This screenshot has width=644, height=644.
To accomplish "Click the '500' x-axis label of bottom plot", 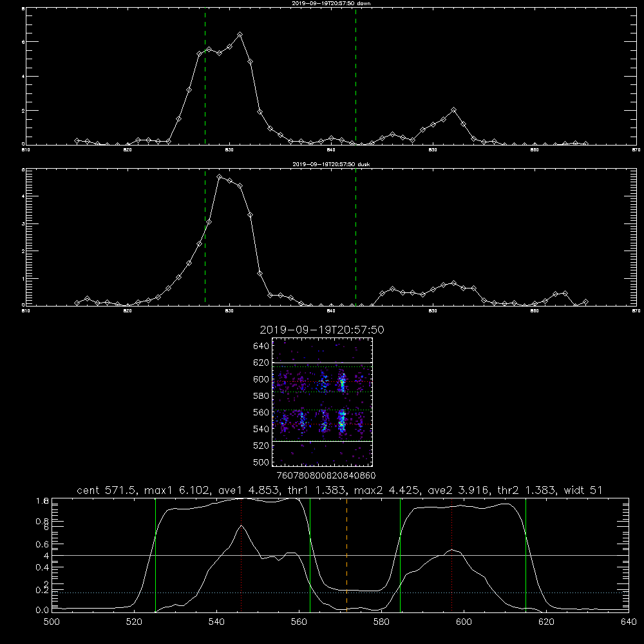I will coord(52,622).
